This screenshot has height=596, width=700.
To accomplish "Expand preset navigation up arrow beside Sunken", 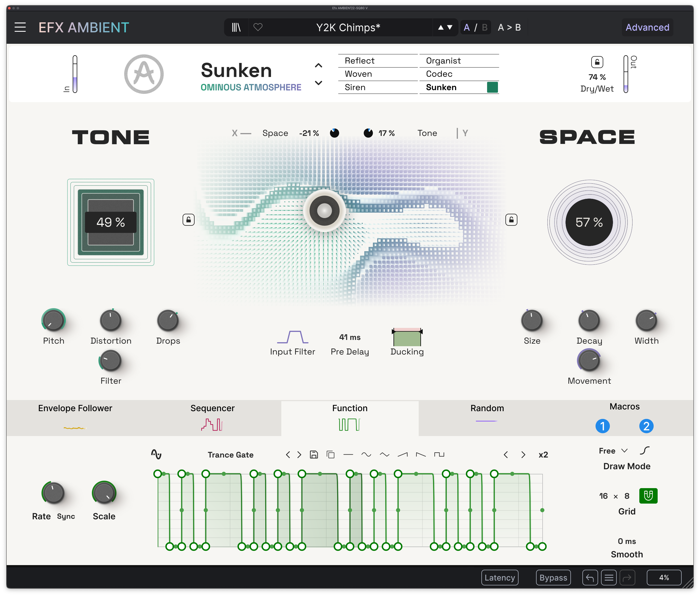I will [318, 65].
